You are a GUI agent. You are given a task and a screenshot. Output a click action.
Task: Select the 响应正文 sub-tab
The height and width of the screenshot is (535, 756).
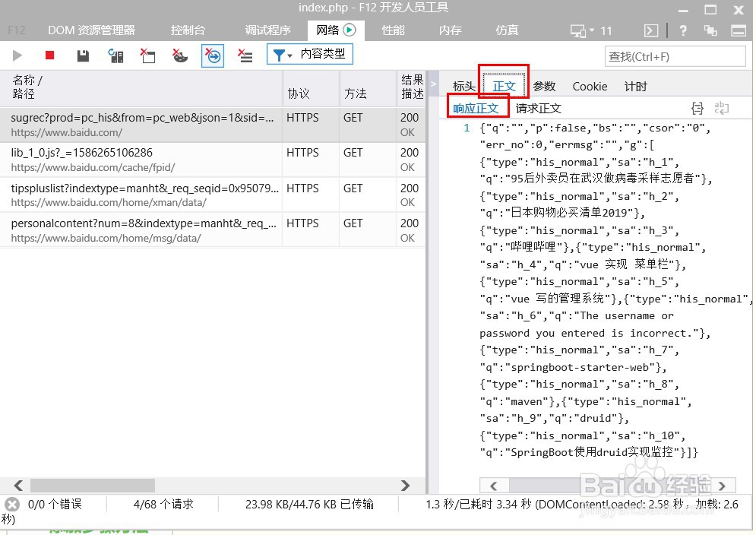476,108
